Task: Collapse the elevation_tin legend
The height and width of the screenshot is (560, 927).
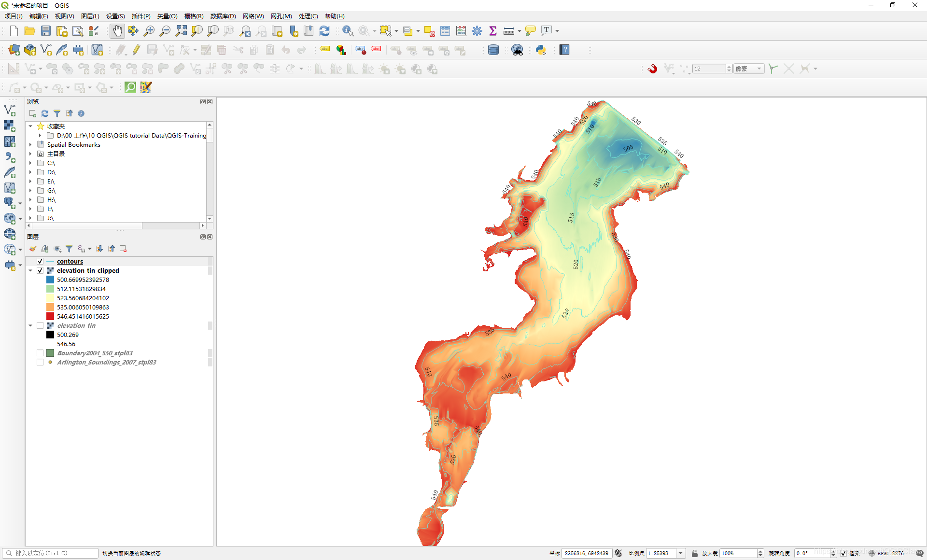Action: click(30, 325)
